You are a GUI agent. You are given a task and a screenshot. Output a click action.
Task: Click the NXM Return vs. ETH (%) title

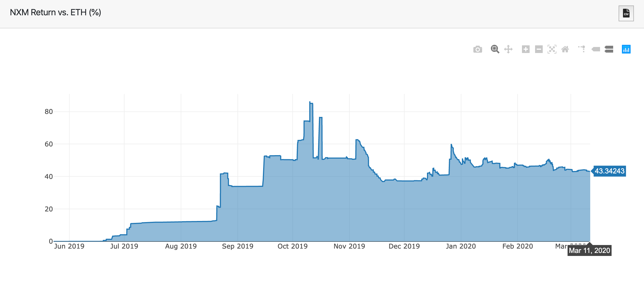[55, 12]
